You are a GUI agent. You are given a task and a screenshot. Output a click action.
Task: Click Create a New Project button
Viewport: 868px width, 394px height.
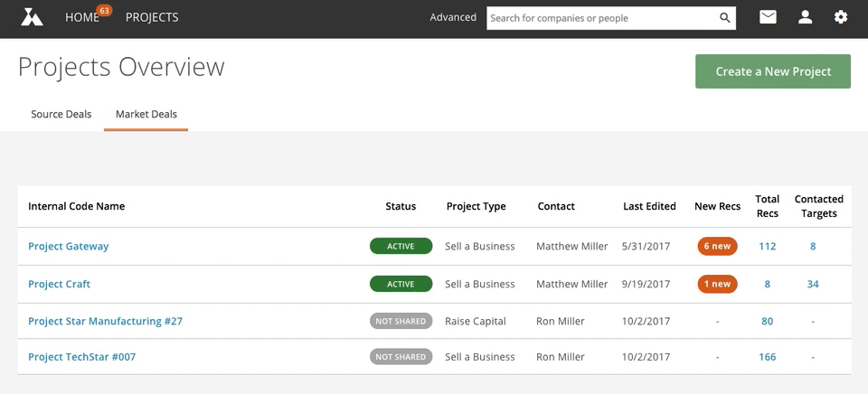click(x=773, y=71)
